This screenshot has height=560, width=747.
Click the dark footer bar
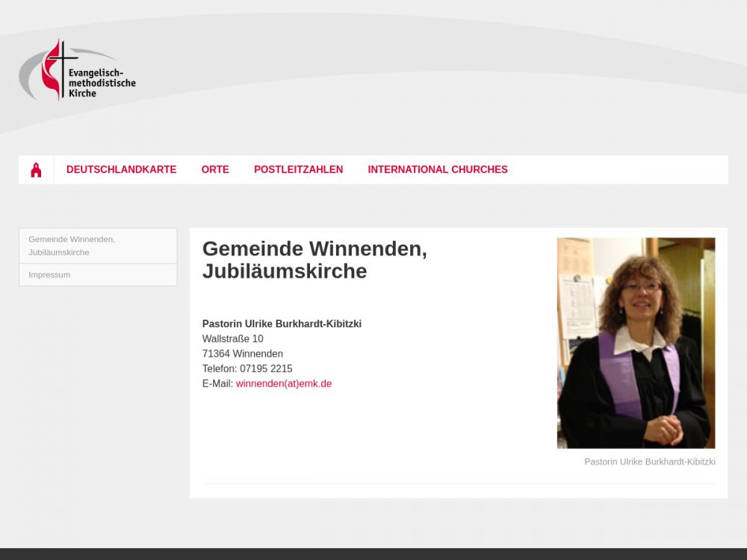pos(373,554)
